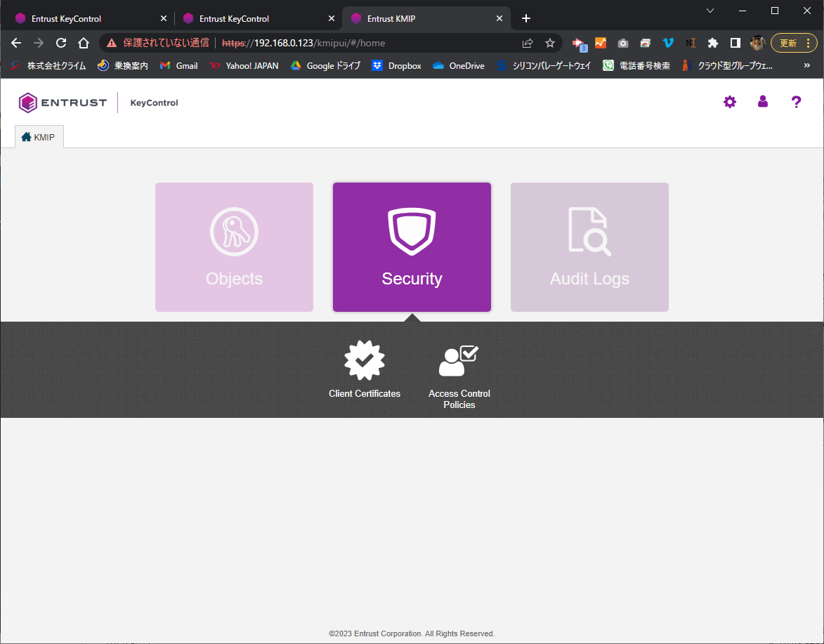Open the orange chart extension icon
This screenshot has width=824, height=644.
click(600, 43)
